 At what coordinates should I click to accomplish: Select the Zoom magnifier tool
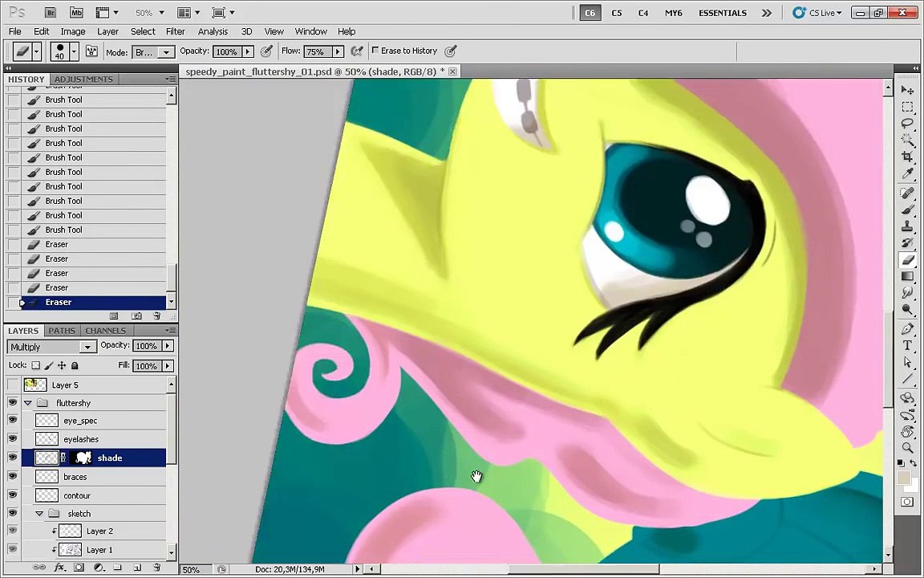pos(907,448)
